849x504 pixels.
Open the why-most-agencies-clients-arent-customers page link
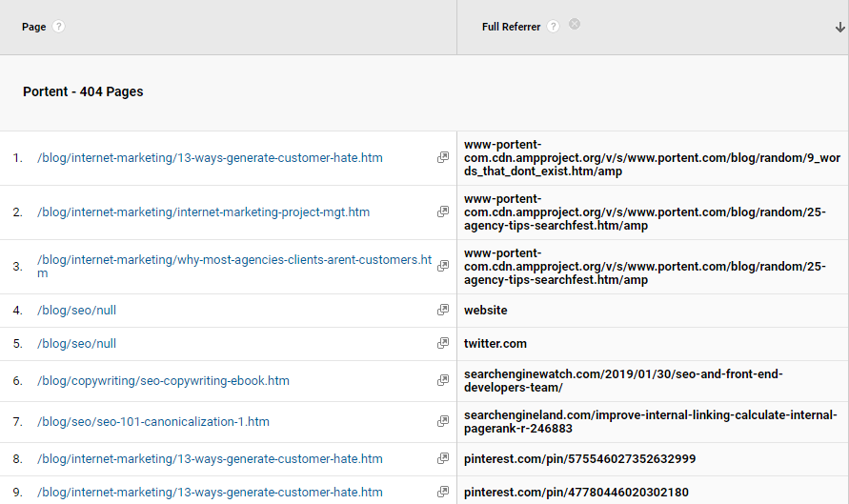233,260
